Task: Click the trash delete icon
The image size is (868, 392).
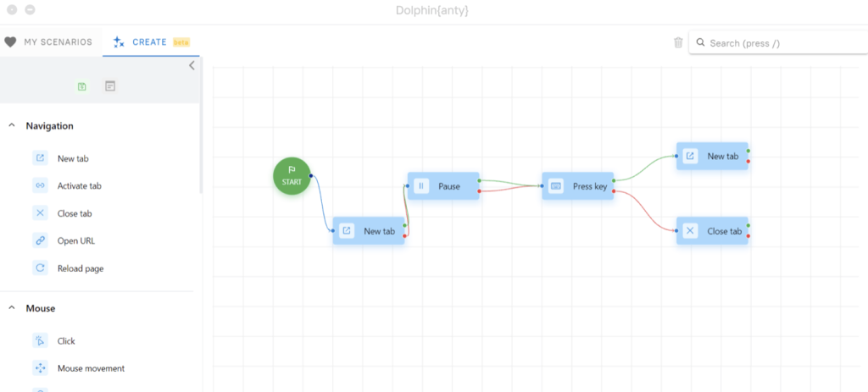Action: point(678,42)
